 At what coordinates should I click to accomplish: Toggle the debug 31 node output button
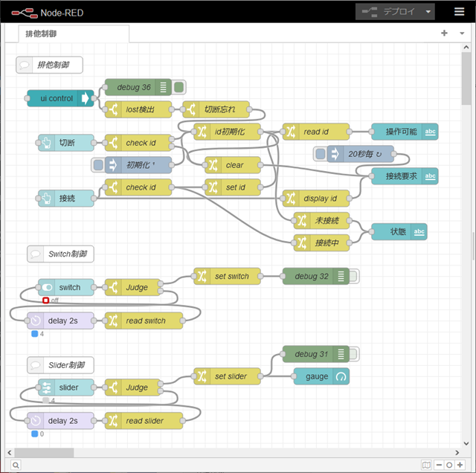(x=355, y=354)
